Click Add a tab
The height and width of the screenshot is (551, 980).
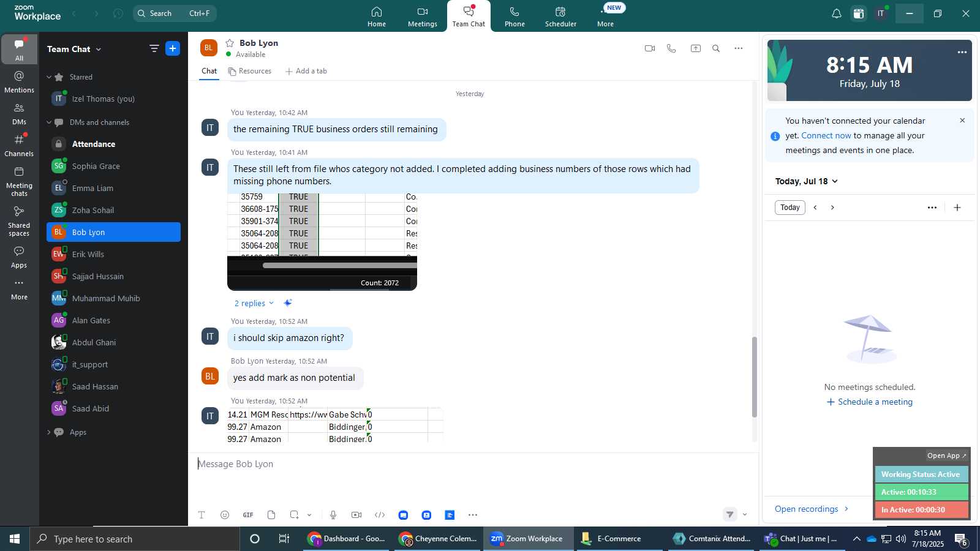(x=306, y=71)
